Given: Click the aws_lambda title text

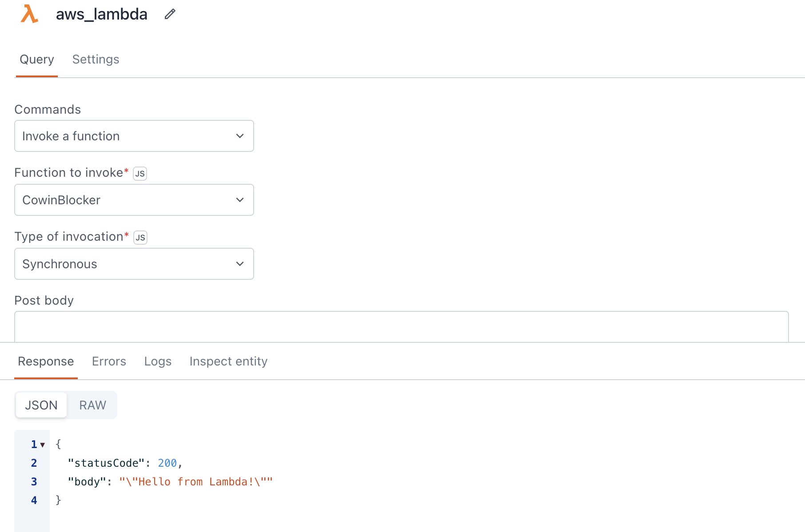Looking at the screenshot, I should [x=101, y=14].
